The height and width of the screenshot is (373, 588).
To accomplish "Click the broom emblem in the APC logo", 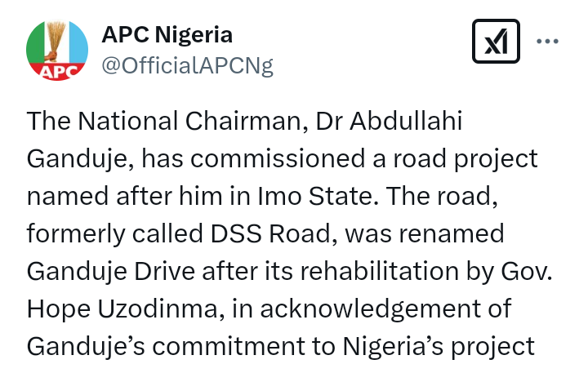I will click(x=56, y=40).
